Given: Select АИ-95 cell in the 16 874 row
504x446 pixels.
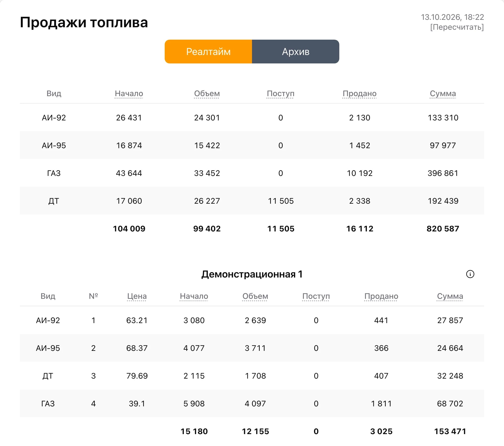Looking at the screenshot, I should (54, 145).
